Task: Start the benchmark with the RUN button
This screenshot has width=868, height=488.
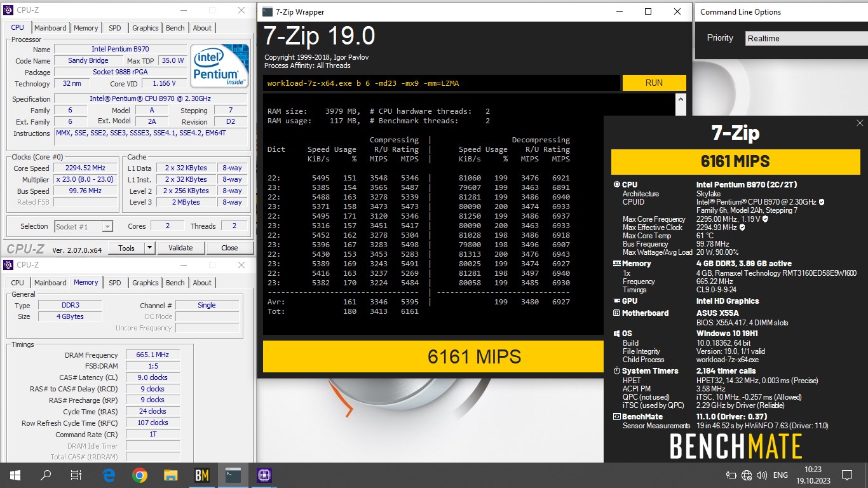Action: 654,83
